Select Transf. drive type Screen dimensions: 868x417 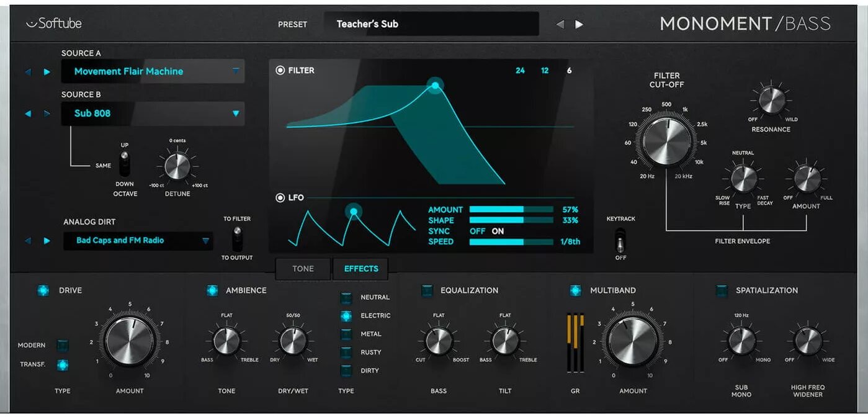pos(63,365)
